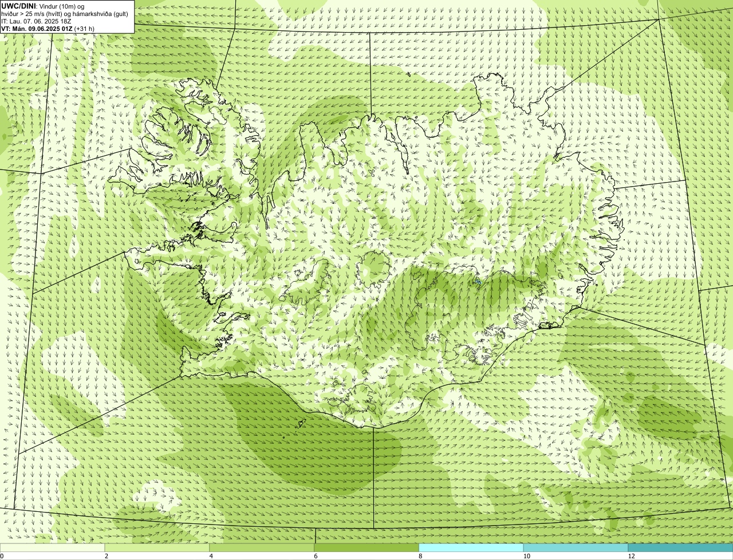Viewport: 733px width, 560px height.
Task: Click the teal swatch above 12 m/s
Action: click(x=680, y=547)
